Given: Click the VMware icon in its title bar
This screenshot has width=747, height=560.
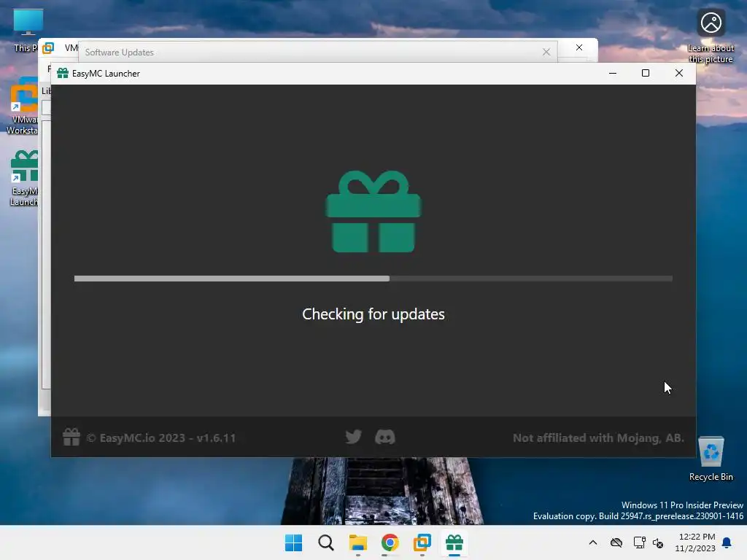Looking at the screenshot, I should [49, 48].
